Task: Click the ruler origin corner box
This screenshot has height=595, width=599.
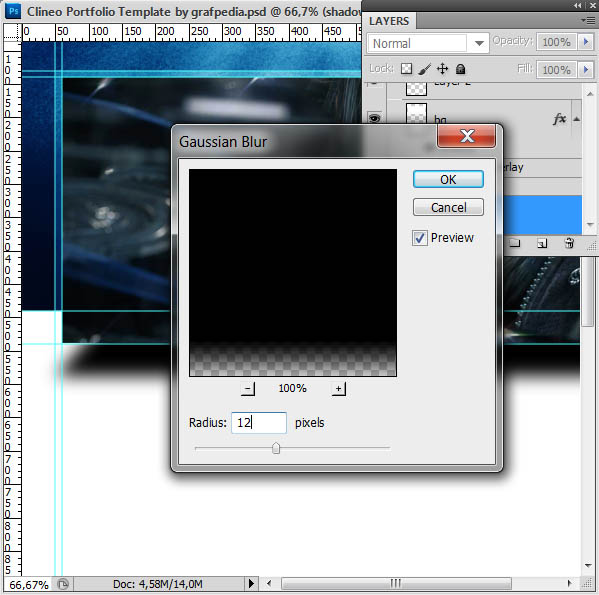Action: coord(12,32)
